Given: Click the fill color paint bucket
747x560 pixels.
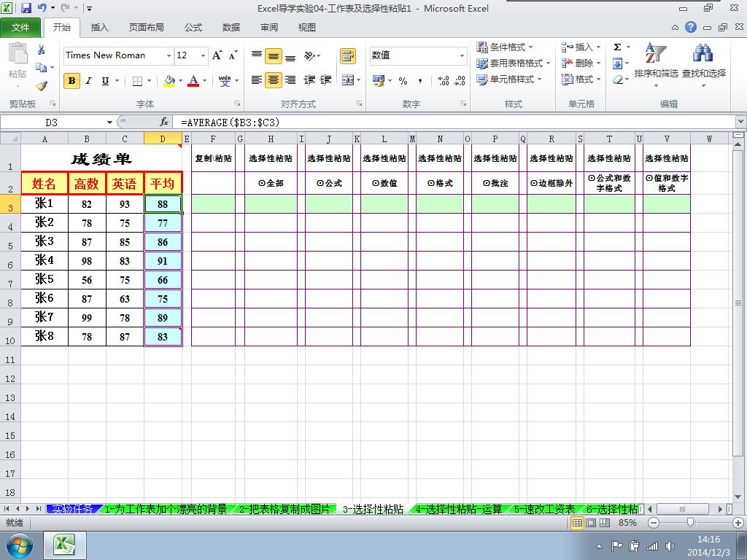Looking at the screenshot, I should (169, 80).
